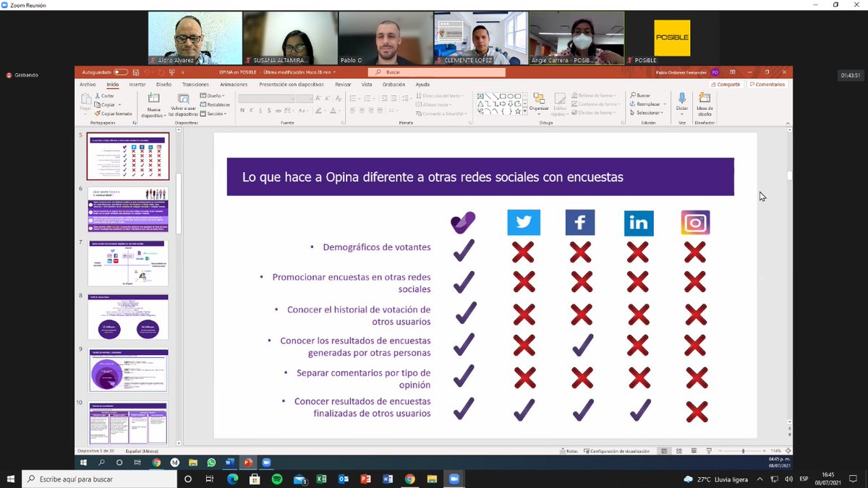Viewport: 868px width, 488px height.
Task: Click the Reemplazar button
Action: [x=644, y=104]
